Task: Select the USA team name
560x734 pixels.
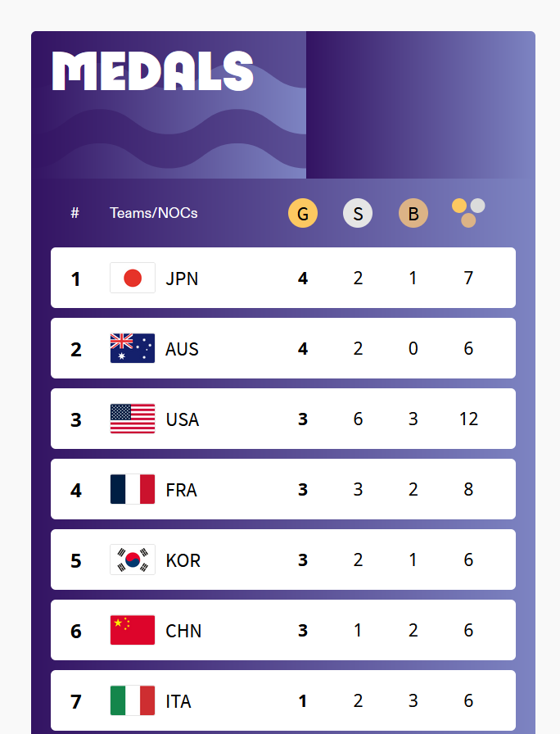Action: [183, 419]
